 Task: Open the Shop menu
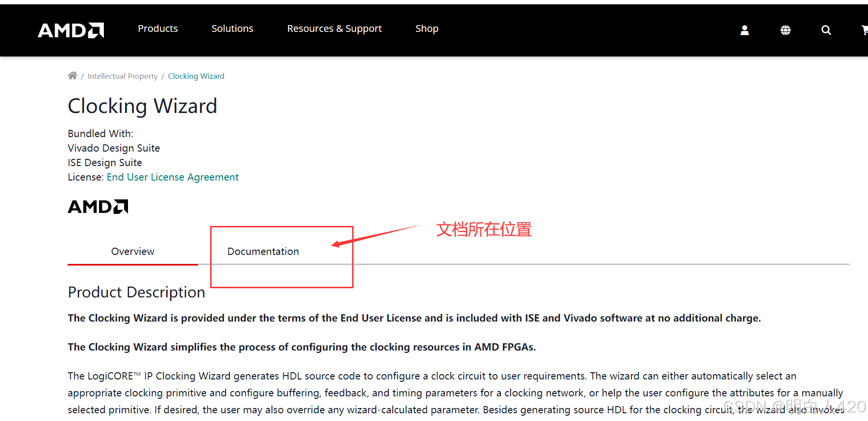[427, 28]
